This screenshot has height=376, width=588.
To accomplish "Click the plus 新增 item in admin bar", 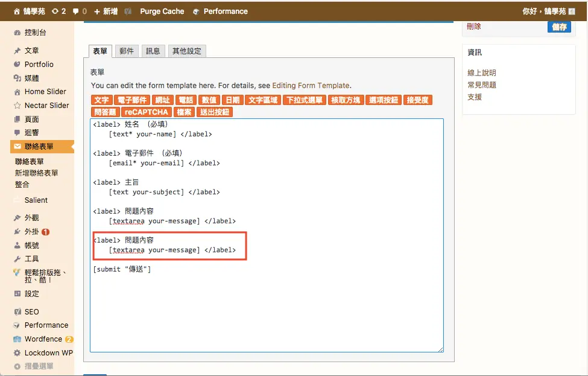I will click(x=106, y=11).
